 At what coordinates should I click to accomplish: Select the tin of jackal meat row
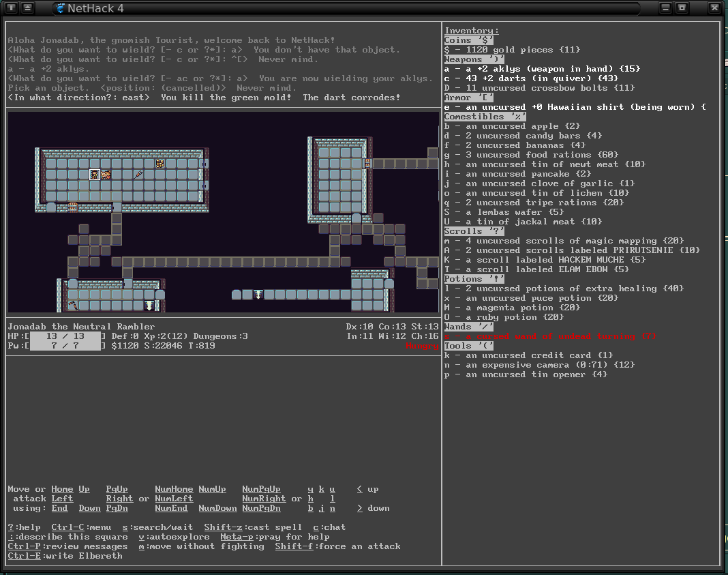tap(524, 222)
